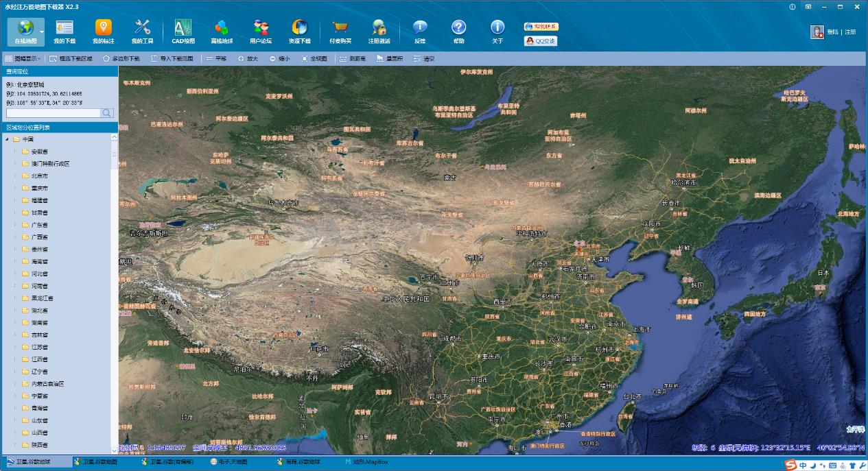Open the 关于 about icon
Image resolution: width=868 pixels, height=471 pixels.
pyautogui.click(x=497, y=32)
